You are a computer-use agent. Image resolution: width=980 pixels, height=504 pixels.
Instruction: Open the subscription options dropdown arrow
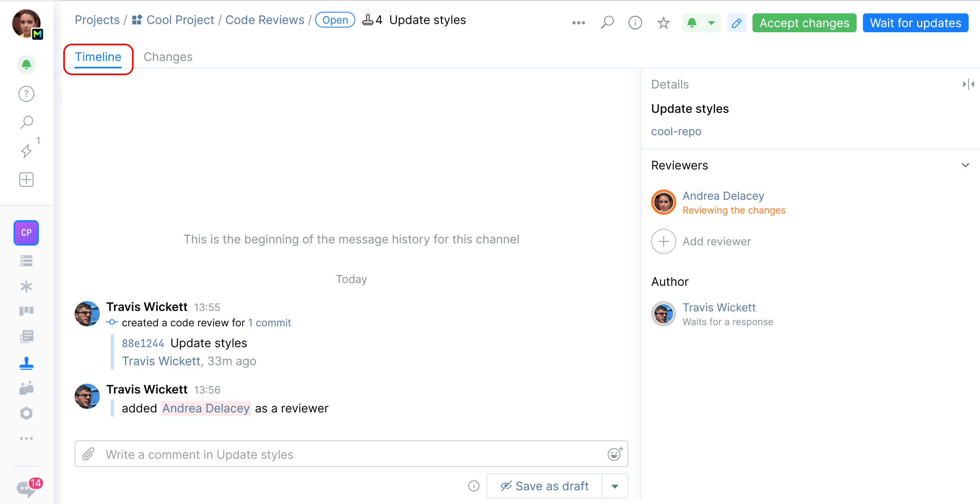coord(712,23)
